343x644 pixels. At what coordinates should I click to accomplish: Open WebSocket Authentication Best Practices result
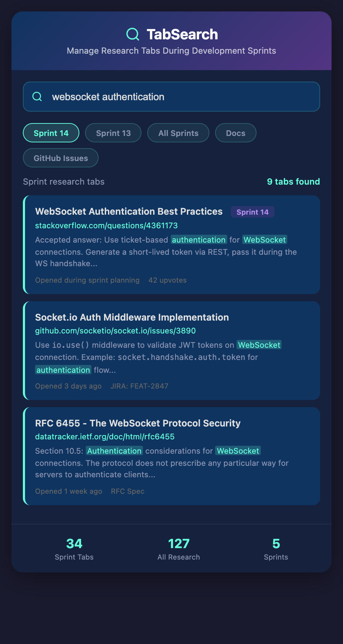tap(129, 211)
